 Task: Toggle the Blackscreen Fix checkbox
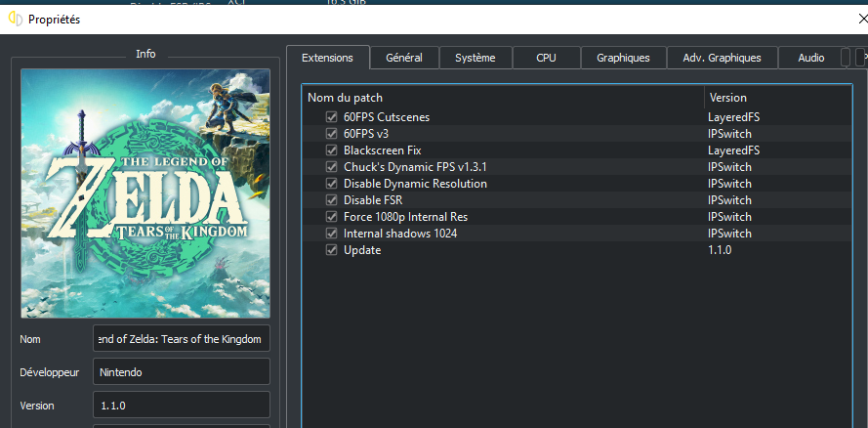pos(332,150)
